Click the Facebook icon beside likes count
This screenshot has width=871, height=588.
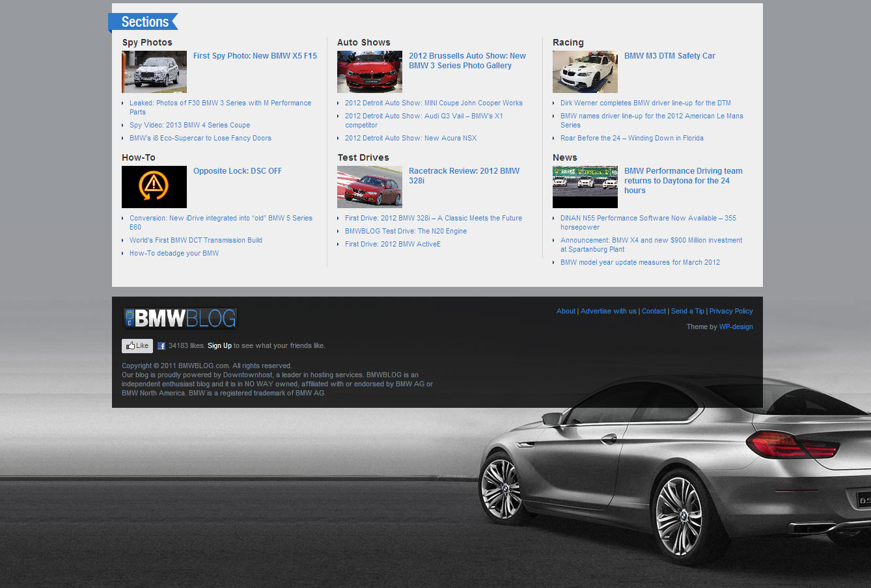coord(161,346)
